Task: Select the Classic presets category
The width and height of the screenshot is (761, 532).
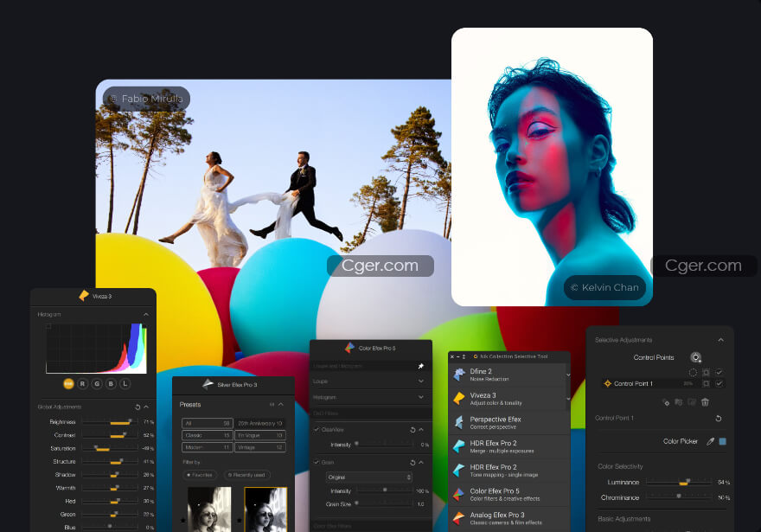Action: [x=208, y=435]
